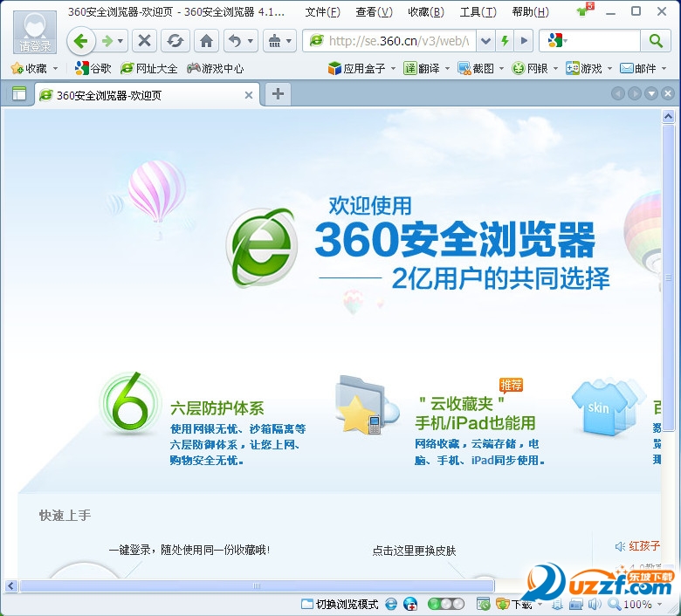Click the 切换浏览模式 status bar button
The height and width of the screenshot is (616, 681).
point(340,604)
